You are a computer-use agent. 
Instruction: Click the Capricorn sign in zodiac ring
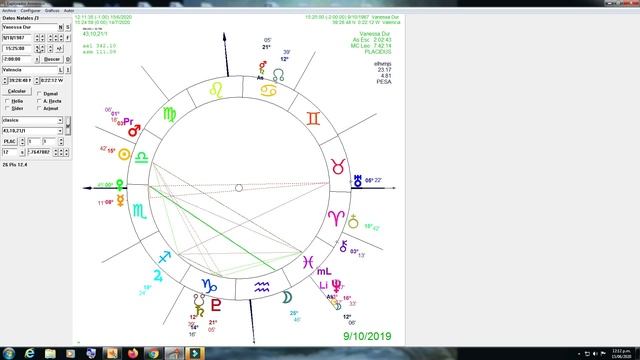tap(209, 285)
